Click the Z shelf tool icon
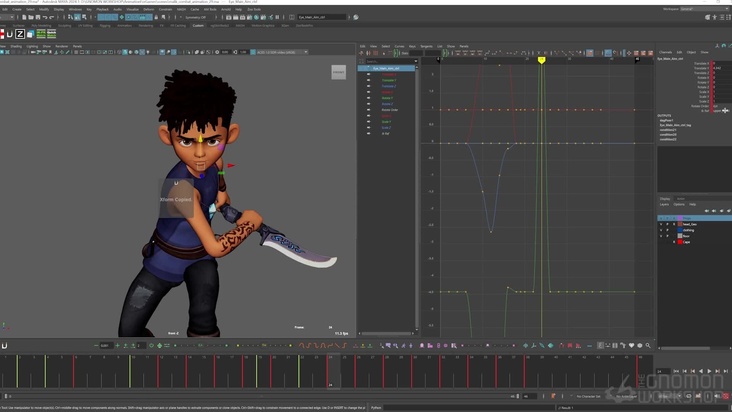 [x=19, y=34]
